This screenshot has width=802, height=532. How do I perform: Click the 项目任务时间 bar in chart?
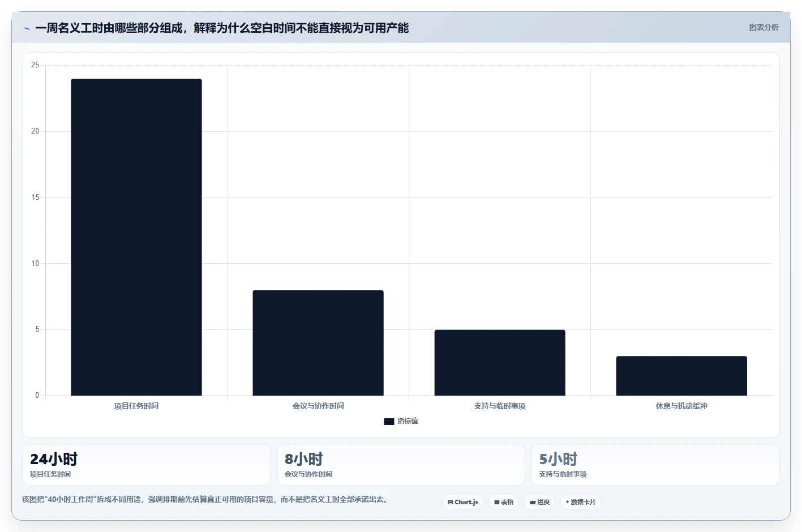[x=136, y=237]
